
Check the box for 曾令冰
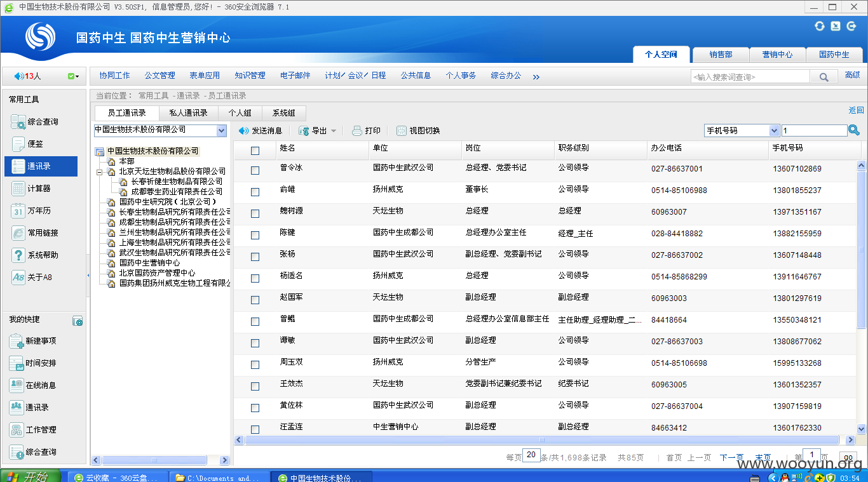[x=255, y=170]
